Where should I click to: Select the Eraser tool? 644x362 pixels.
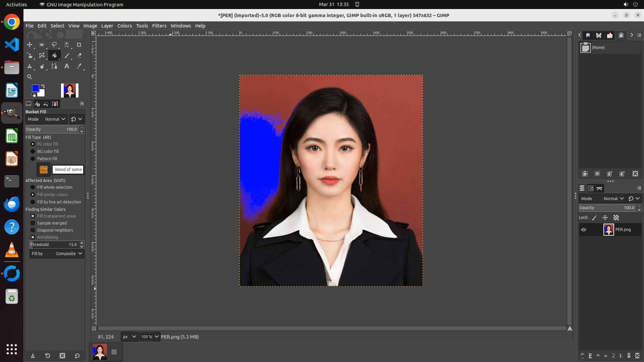click(79, 56)
